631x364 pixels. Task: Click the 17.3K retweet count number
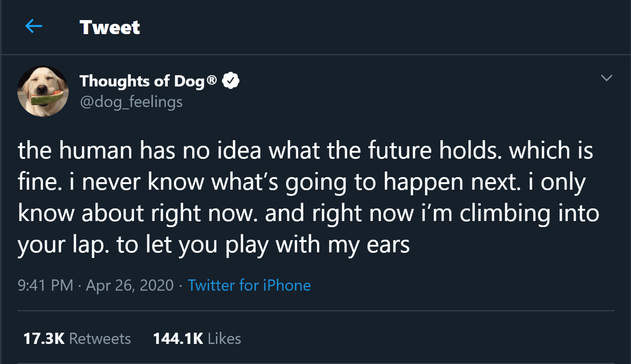[43, 338]
